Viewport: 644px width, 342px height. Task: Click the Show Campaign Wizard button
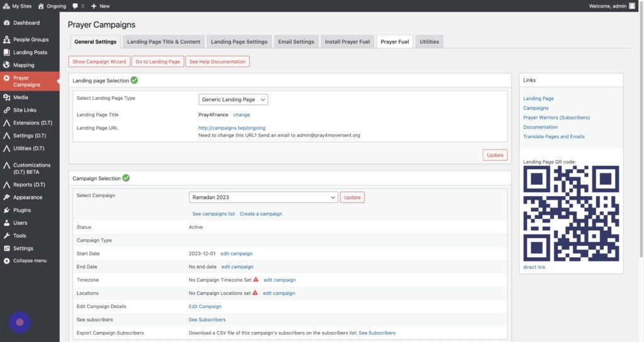[99, 62]
